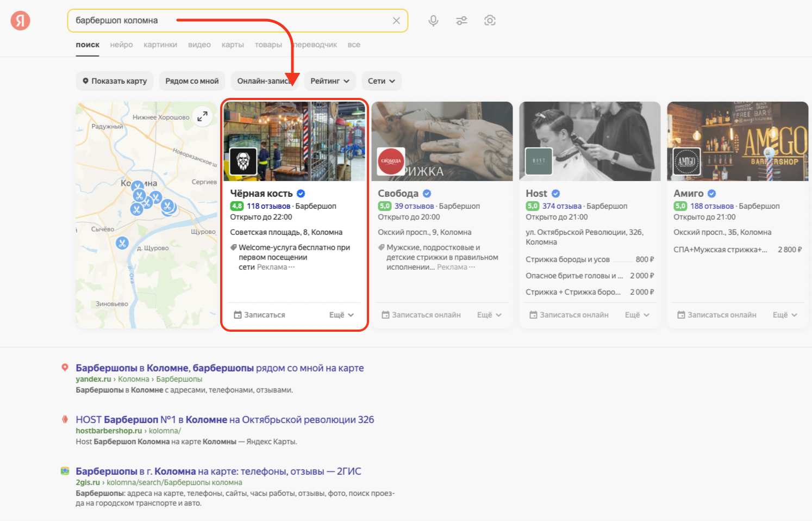Click the Чёрная кость logo avatar
The image size is (812, 521).
(x=243, y=162)
